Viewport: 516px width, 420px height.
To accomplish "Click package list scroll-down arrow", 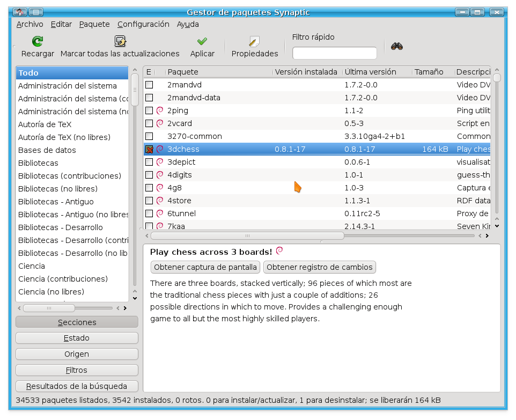I will 497,226.
